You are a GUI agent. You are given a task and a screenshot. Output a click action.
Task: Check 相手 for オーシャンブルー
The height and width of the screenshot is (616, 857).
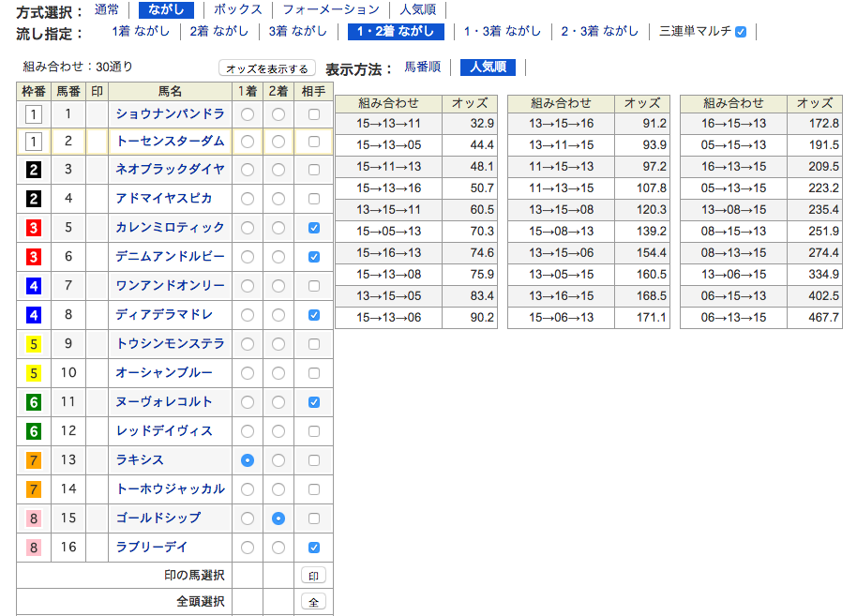[314, 373]
